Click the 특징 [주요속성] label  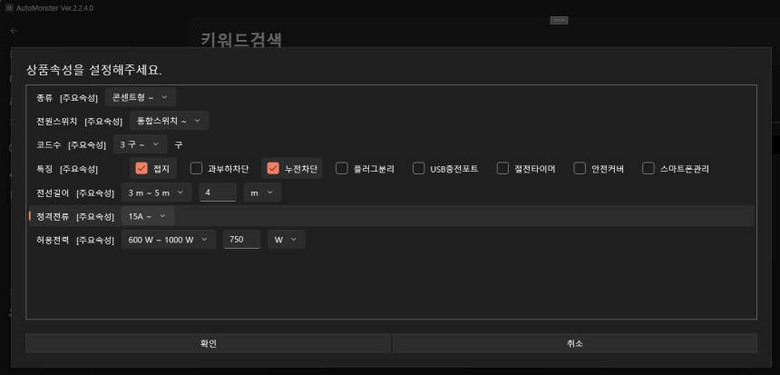click(x=67, y=169)
